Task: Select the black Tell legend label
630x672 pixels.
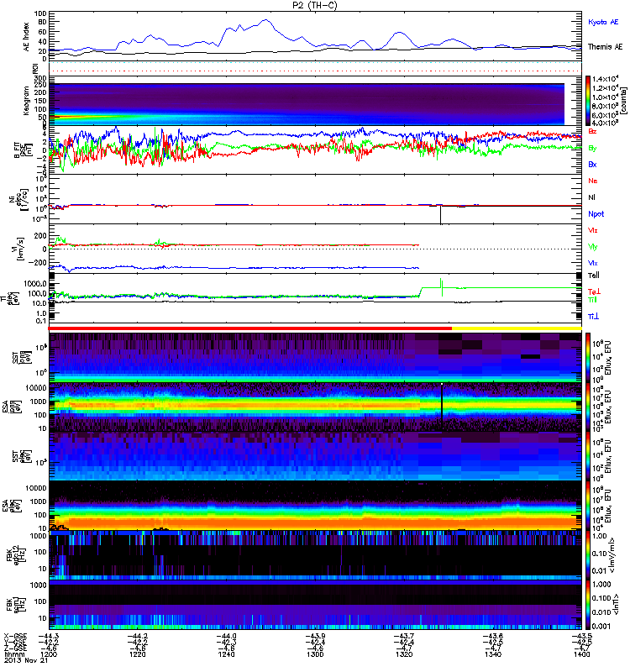Action: pyautogui.click(x=594, y=276)
